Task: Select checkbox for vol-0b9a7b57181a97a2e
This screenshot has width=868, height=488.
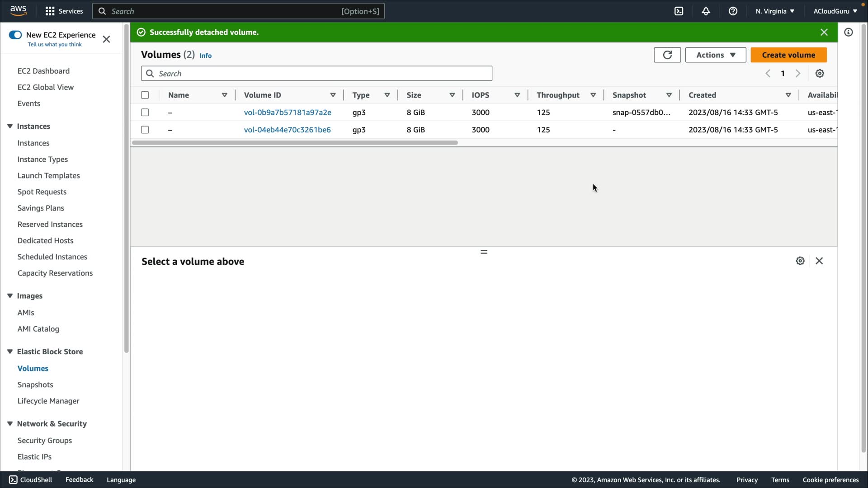Action: [x=145, y=113]
